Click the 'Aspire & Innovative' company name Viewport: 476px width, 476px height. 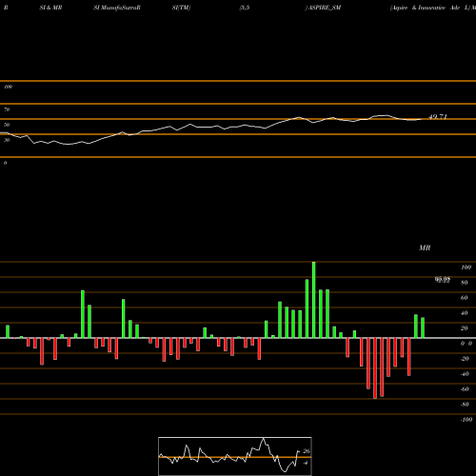[418, 8]
